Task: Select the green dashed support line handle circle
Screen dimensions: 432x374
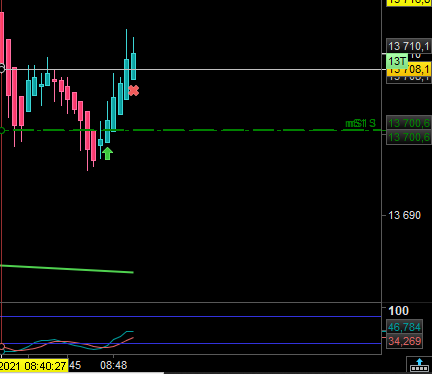Action: click(2, 130)
